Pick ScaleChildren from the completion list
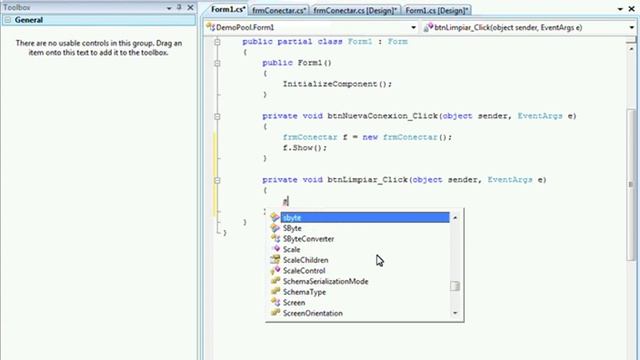The width and height of the screenshot is (640, 360). [x=305, y=260]
